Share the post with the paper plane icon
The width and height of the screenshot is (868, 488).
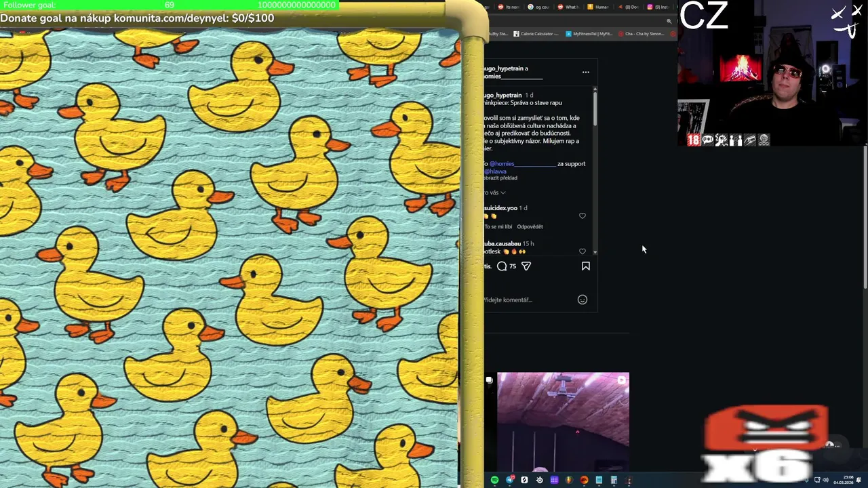(x=526, y=266)
